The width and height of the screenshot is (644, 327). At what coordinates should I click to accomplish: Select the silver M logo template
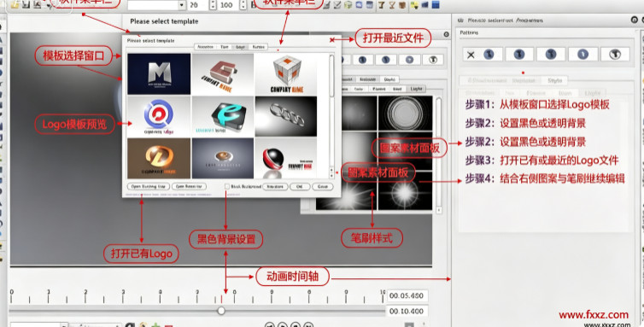pyautogui.click(x=159, y=74)
